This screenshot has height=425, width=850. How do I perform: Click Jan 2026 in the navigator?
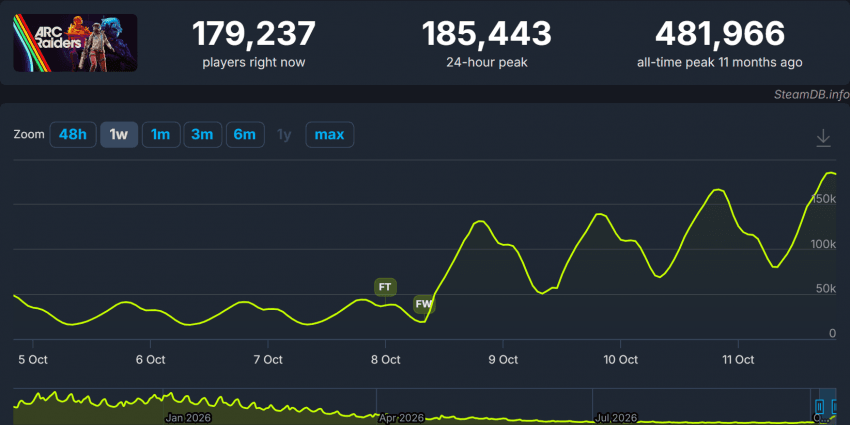pyautogui.click(x=188, y=418)
